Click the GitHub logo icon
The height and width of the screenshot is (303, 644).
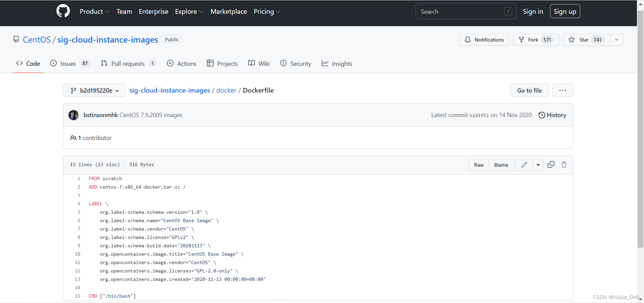[x=63, y=11]
